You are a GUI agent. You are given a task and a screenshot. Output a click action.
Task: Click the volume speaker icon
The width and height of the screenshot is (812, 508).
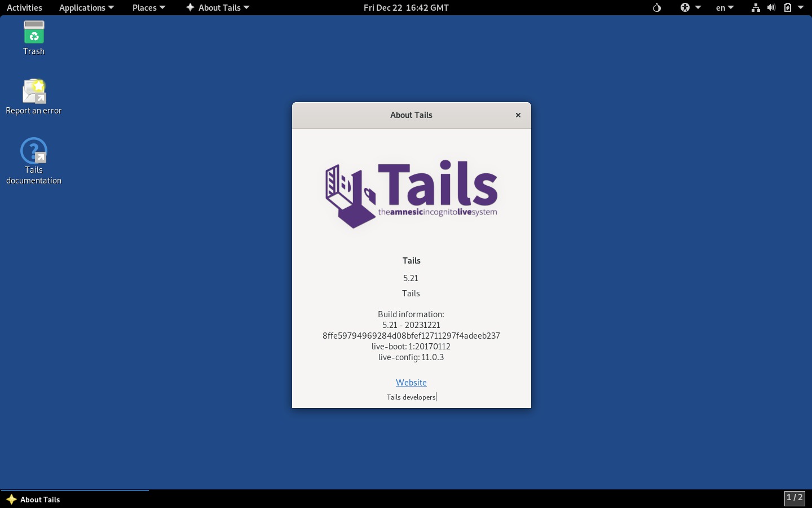[771, 8]
